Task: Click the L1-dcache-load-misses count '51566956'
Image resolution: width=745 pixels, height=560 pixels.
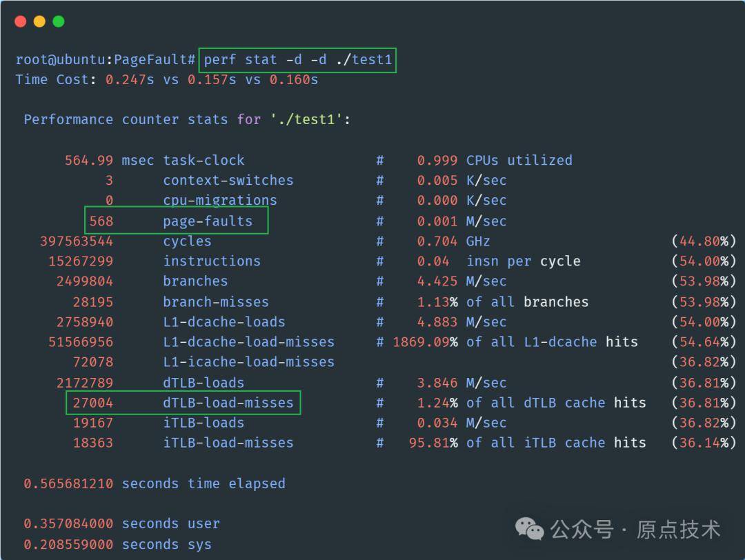Action: 81,341
